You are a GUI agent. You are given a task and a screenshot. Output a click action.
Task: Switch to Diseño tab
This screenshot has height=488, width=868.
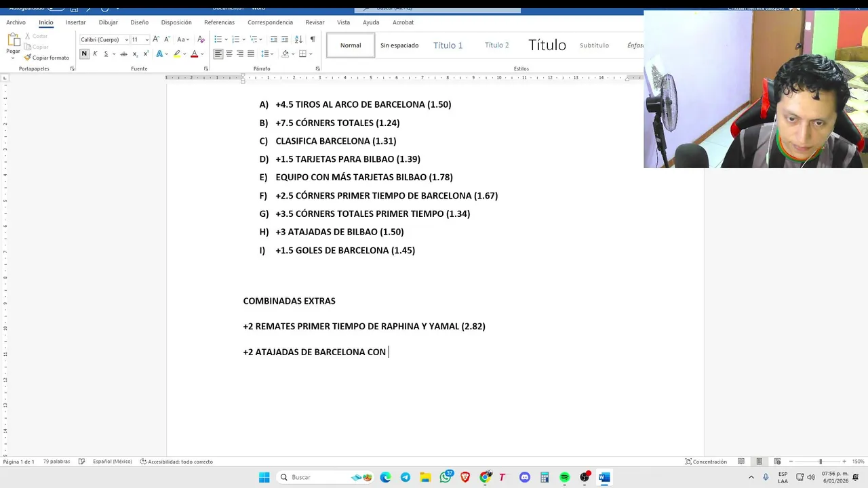coord(140,22)
